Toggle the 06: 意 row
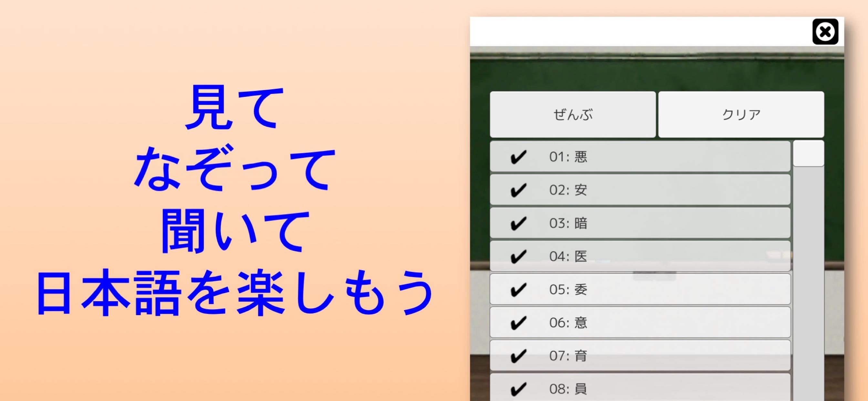The height and width of the screenshot is (401, 868). click(x=640, y=323)
